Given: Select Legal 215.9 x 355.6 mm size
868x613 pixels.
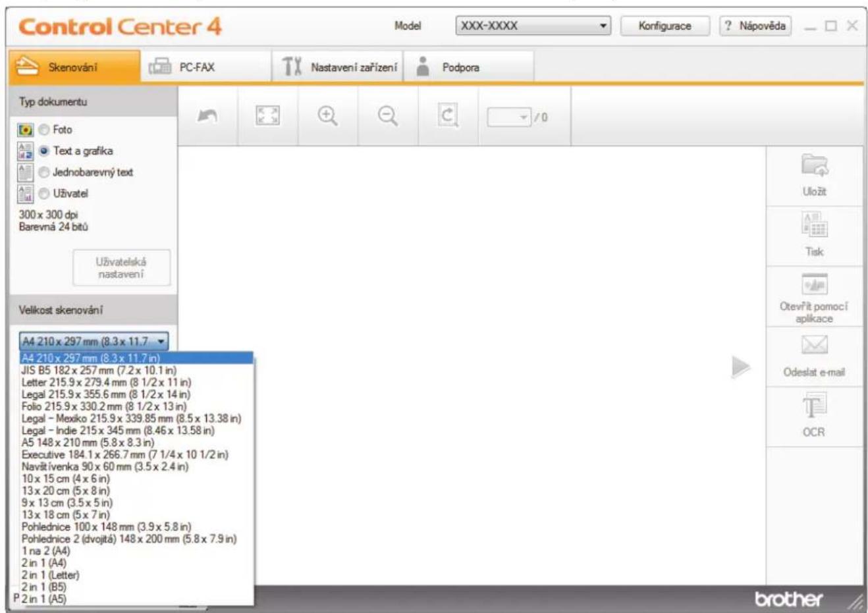Looking at the screenshot, I should 136,394.
